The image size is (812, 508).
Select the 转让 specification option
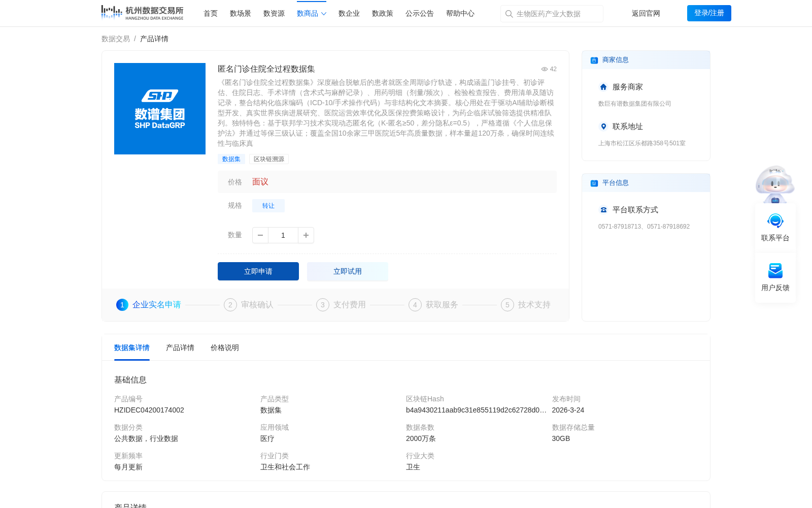tap(268, 206)
